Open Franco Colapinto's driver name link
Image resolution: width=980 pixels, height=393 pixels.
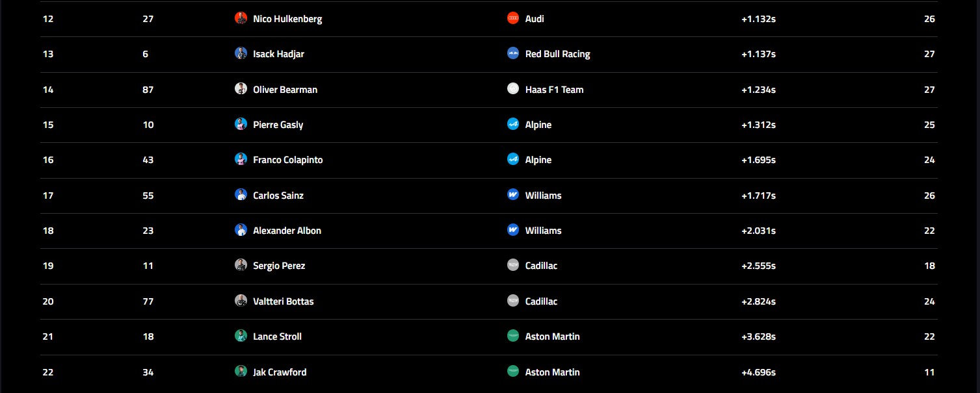(x=287, y=160)
